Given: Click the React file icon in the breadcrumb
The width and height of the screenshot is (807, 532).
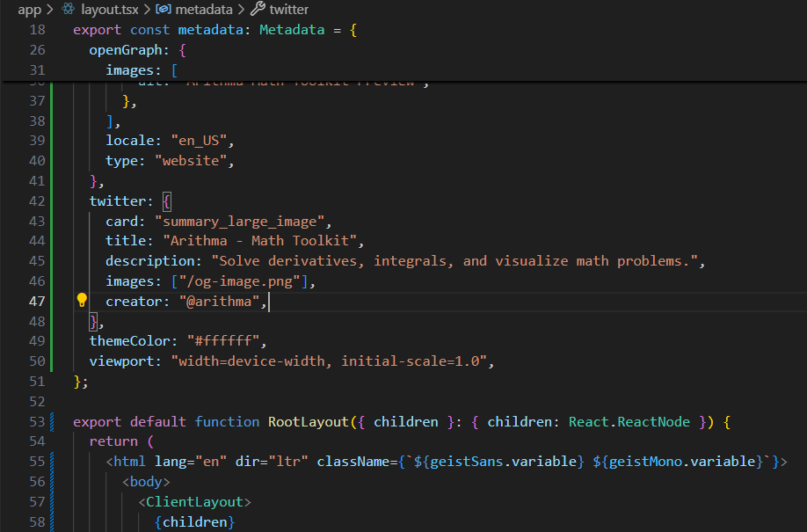Looking at the screenshot, I should (69, 9).
